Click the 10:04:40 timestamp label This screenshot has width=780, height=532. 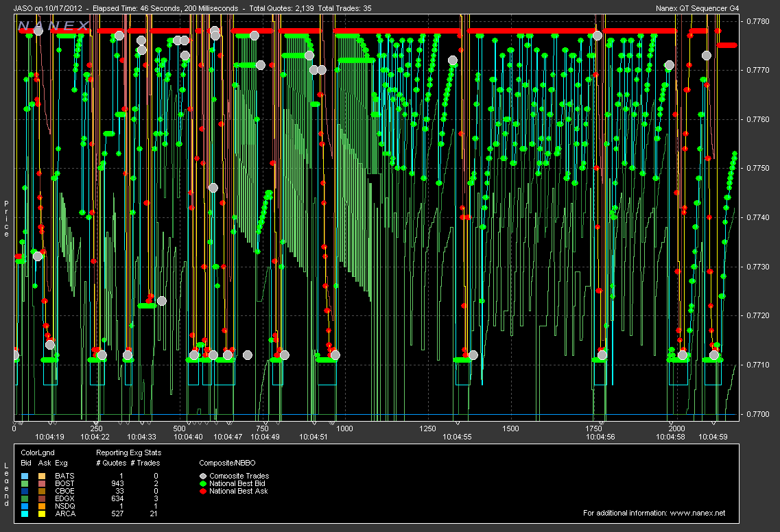coord(188,437)
